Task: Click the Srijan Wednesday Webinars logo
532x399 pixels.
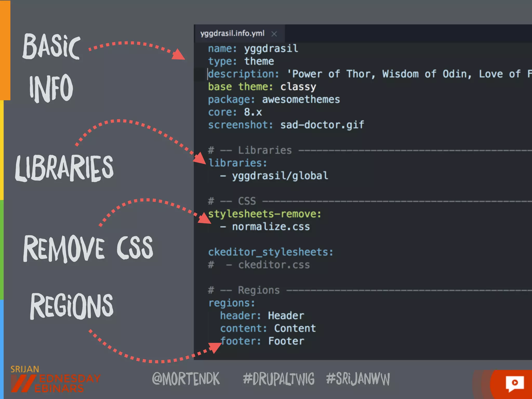Action: [55, 379]
